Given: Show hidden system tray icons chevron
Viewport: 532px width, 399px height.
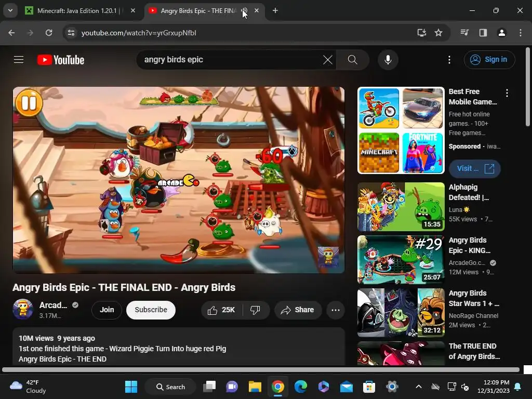Looking at the screenshot, I should [419, 387].
